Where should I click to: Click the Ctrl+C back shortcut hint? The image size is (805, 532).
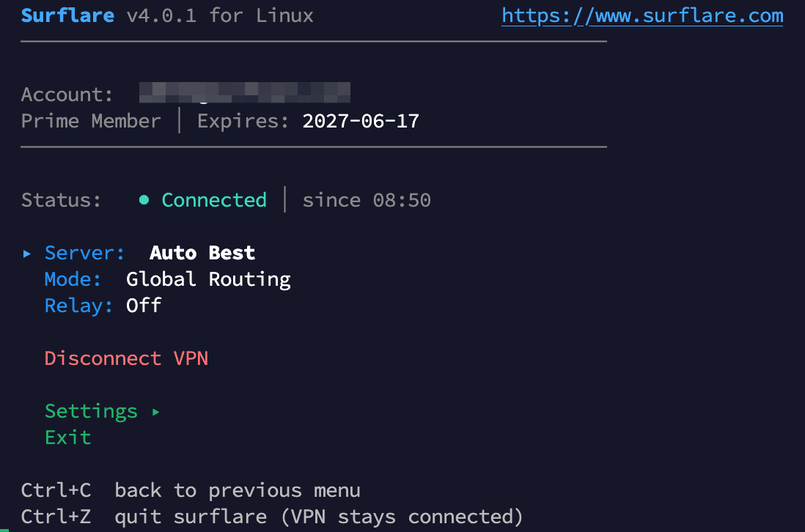click(191, 490)
